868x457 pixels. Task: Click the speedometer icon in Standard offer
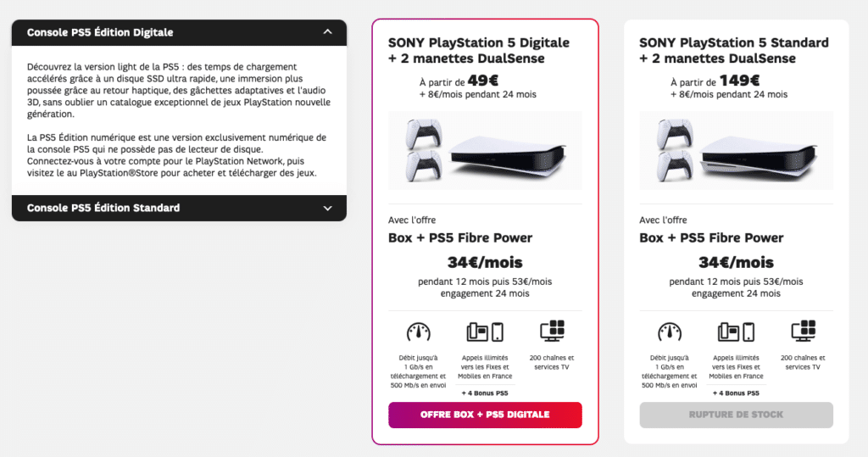(x=670, y=332)
